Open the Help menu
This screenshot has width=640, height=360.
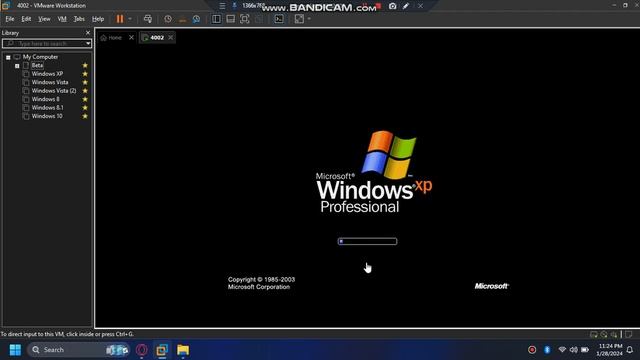(x=98, y=19)
